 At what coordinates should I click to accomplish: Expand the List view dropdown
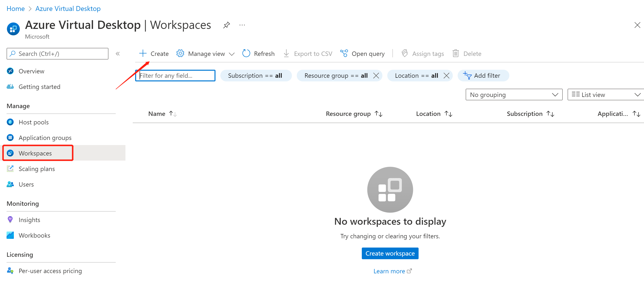point(605,95)
